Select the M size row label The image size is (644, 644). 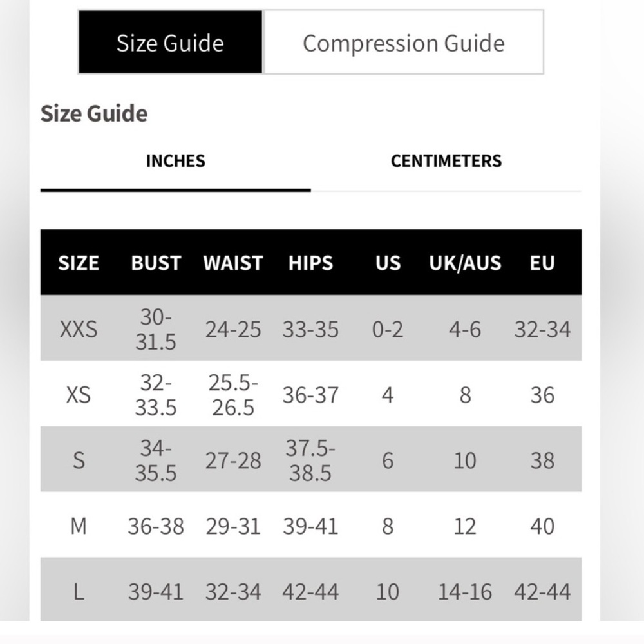point(79,526)
